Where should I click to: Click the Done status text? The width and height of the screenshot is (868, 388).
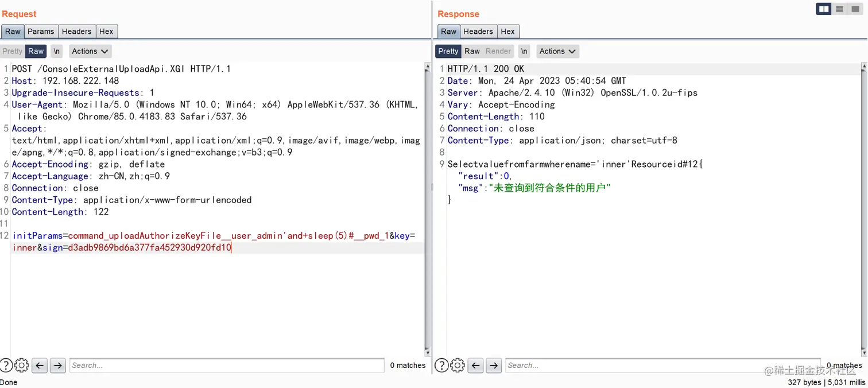9,382
